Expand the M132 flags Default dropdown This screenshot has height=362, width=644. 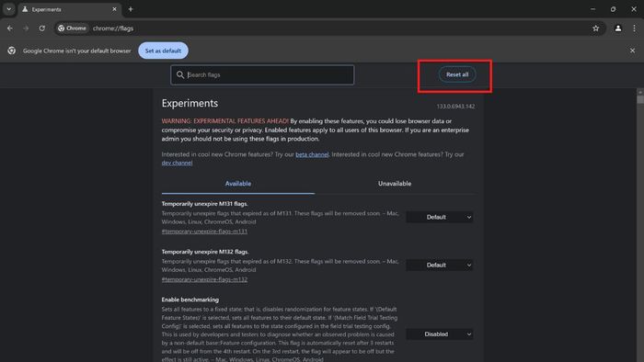(440, 266)
